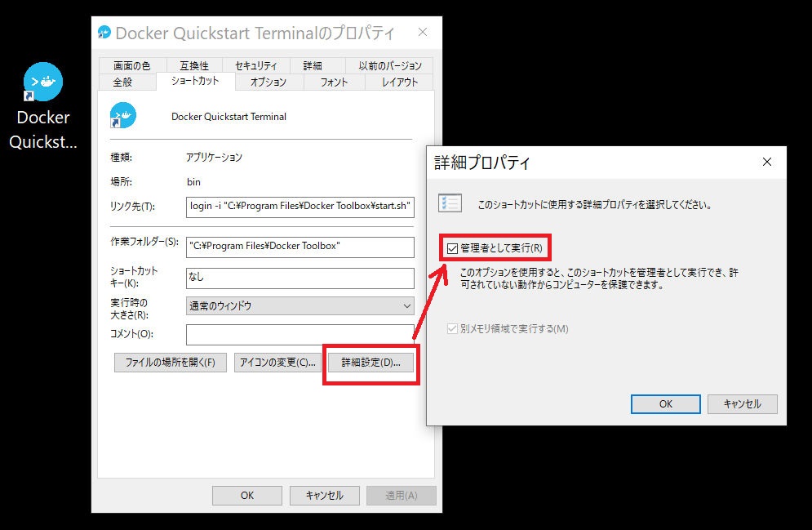Click the 詳細設定(D)... button

(371, 363)
